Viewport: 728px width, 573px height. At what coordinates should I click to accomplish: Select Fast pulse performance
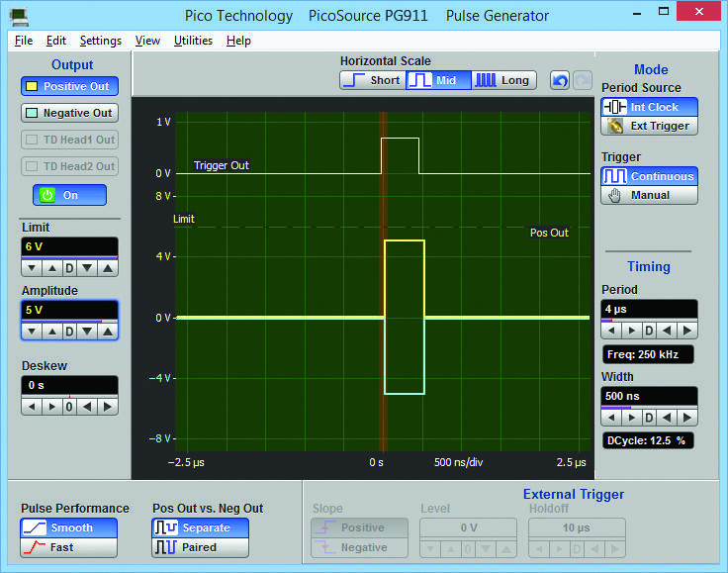point(68,547)
